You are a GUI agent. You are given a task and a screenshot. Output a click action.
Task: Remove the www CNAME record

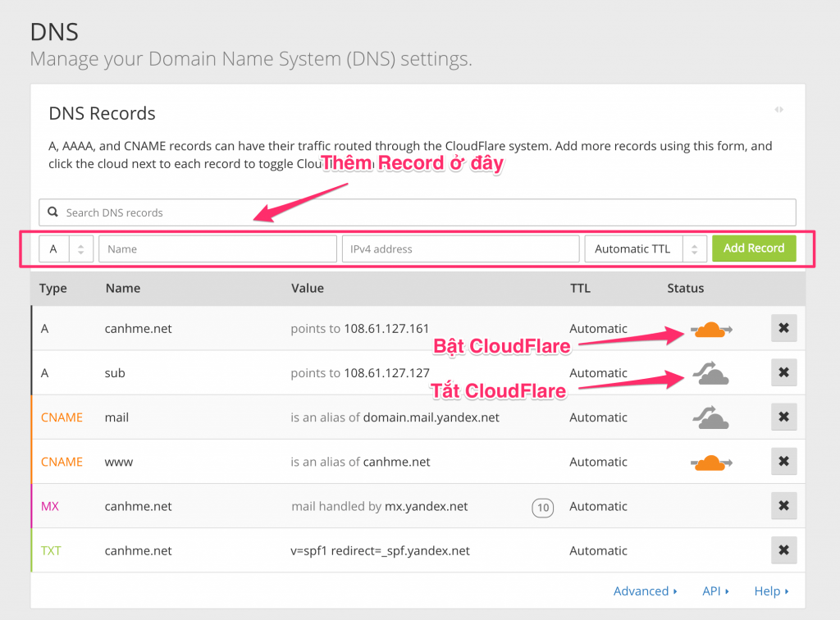[783, 462]
